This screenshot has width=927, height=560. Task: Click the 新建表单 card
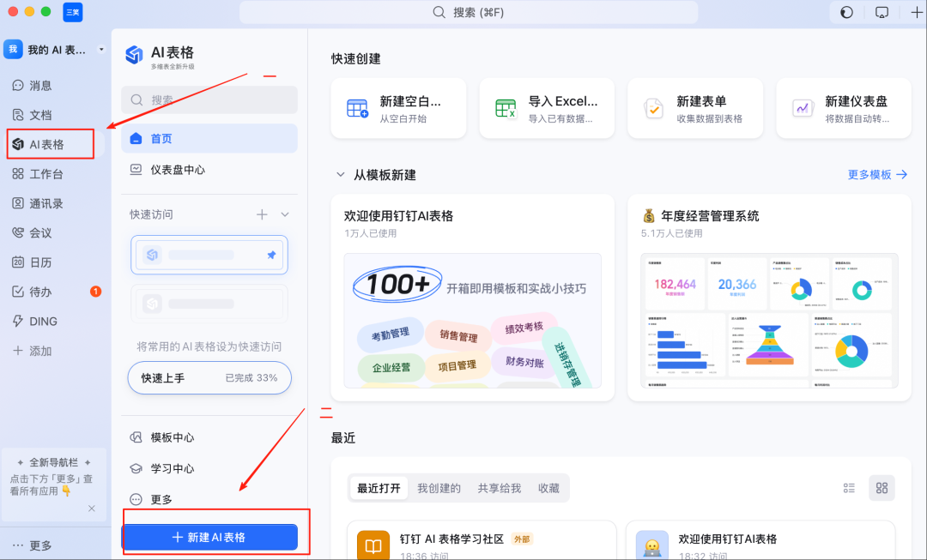695,109
